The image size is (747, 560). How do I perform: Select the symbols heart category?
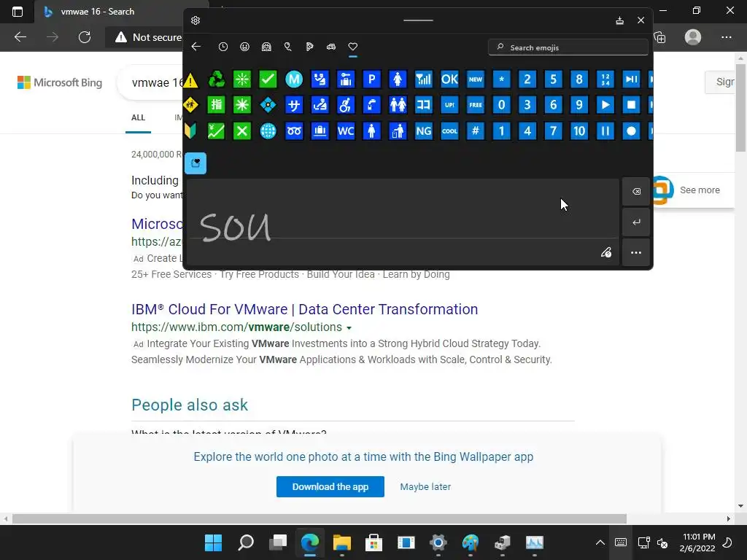(x=352, y=47)
